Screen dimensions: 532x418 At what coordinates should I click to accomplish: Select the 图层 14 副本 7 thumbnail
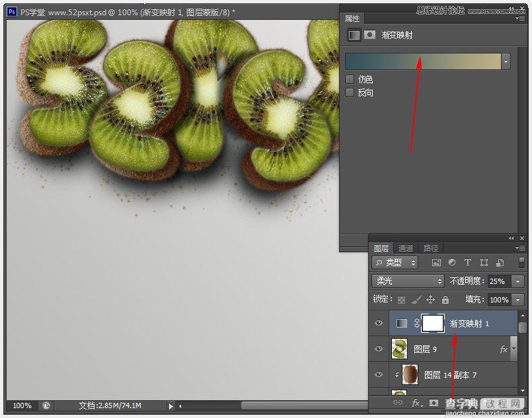pyautogui.click(x=410, y=374)
